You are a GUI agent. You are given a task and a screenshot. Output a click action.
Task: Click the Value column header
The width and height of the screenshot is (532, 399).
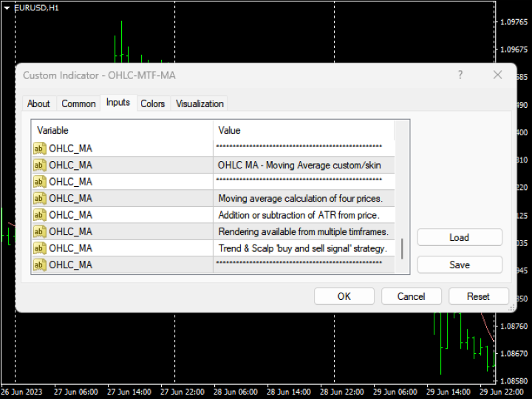point(303,131)
